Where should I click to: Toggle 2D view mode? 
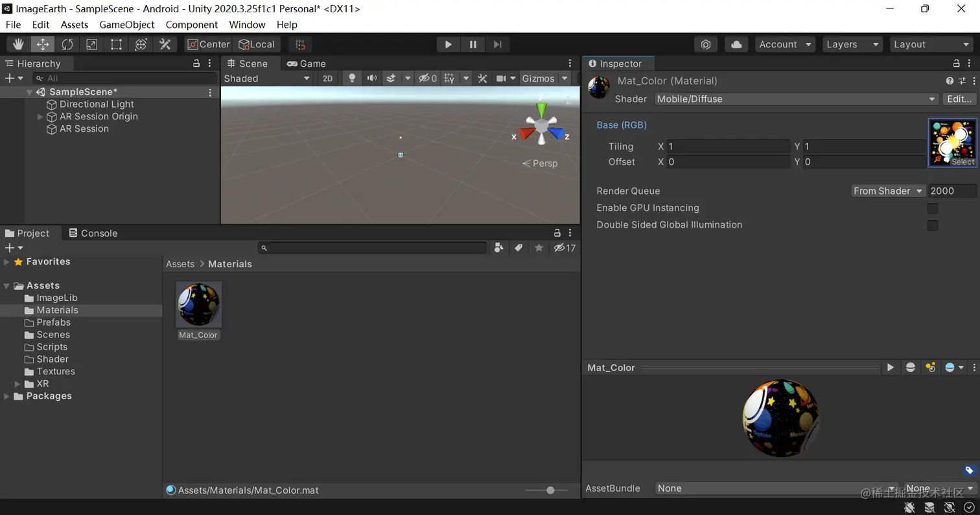328,78
